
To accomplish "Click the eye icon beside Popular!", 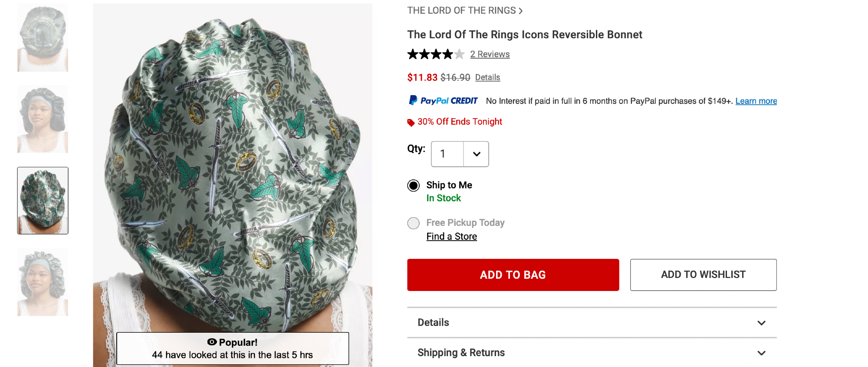I will [212, 342].
